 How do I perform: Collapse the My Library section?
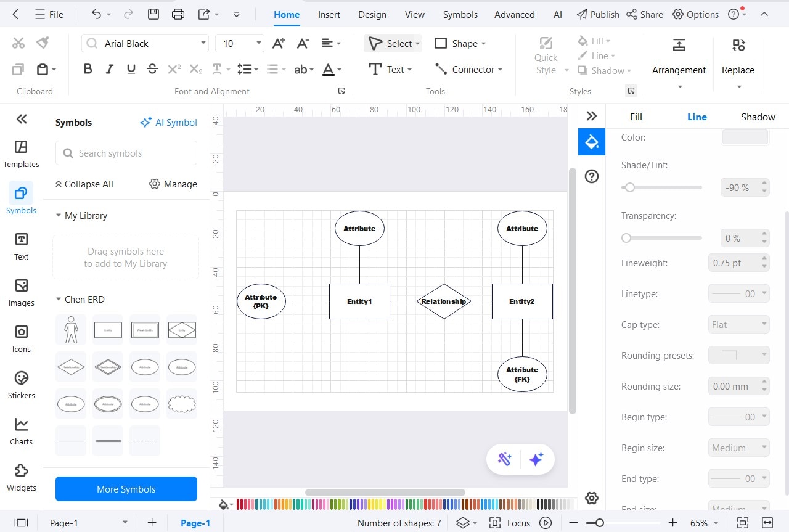pyautogui.click(x=59, y=216)
